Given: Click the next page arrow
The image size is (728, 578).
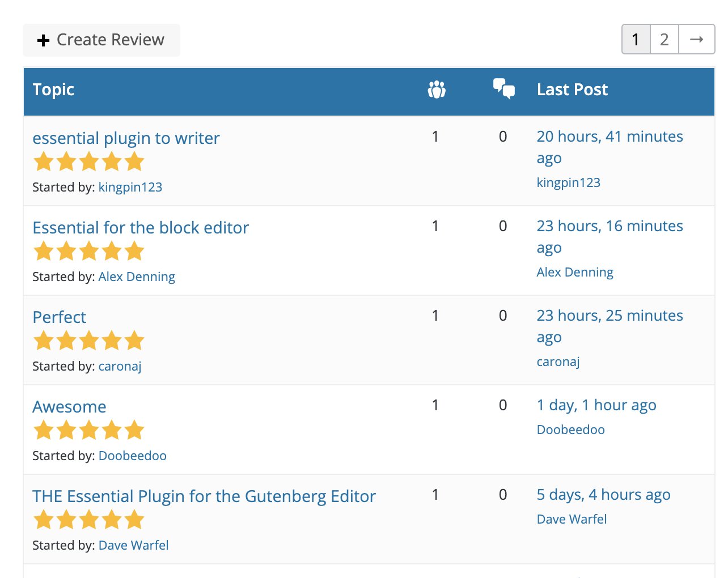Looking at the screenshot, I should [697, 40].
